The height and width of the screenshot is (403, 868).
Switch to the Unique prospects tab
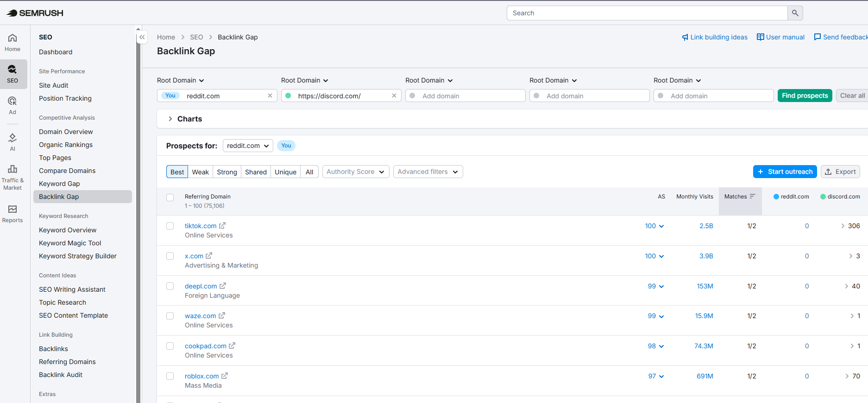(x=285, y=172)
